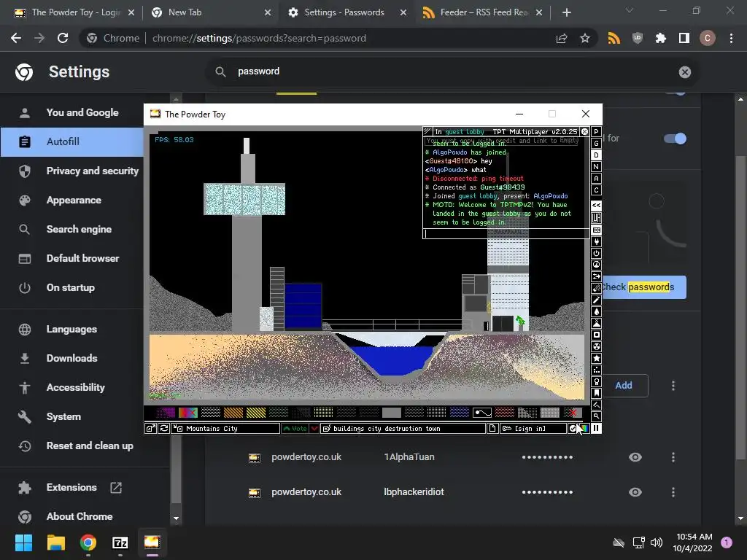Open the Sensors gauge icon category

(x=596, y=265)
